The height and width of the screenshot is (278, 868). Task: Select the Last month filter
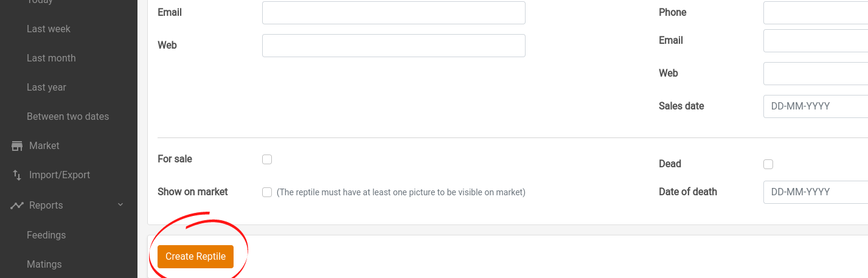click(x=51, y=58)
